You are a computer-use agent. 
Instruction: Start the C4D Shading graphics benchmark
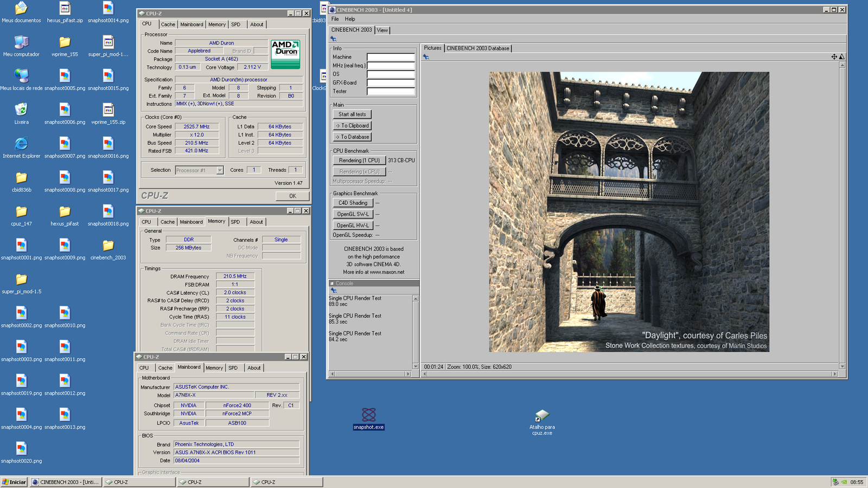[352, 203]
